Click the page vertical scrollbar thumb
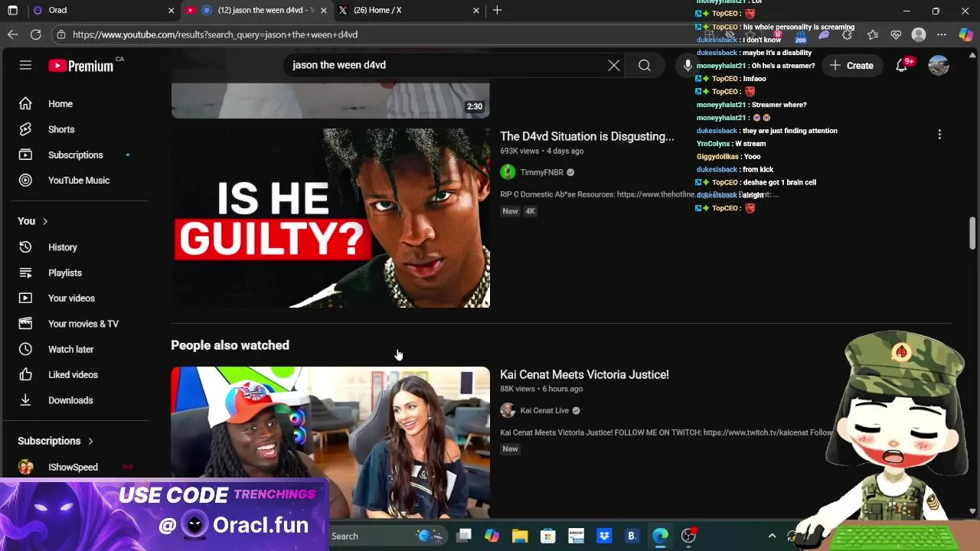 [x=972, y=233]
